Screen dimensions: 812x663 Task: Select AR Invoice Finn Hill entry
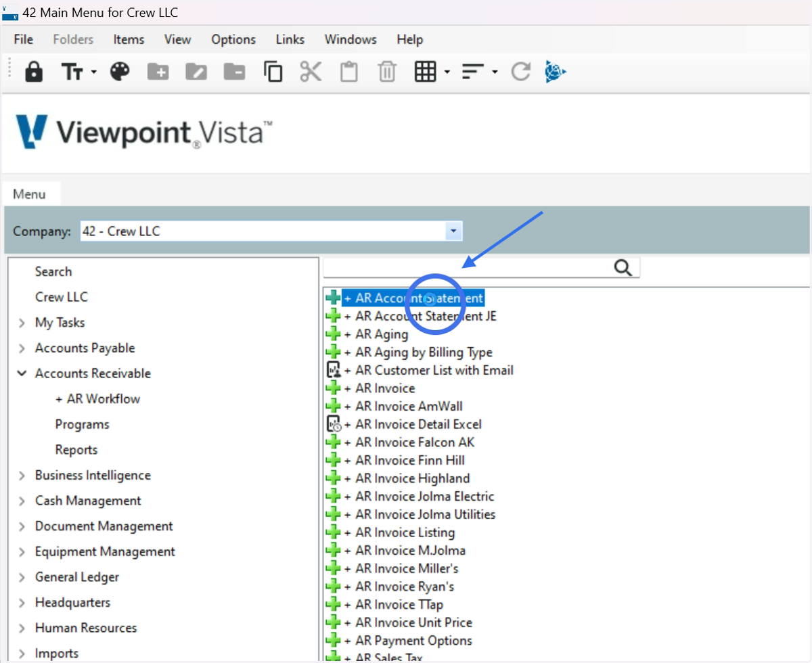pos(405,460)
